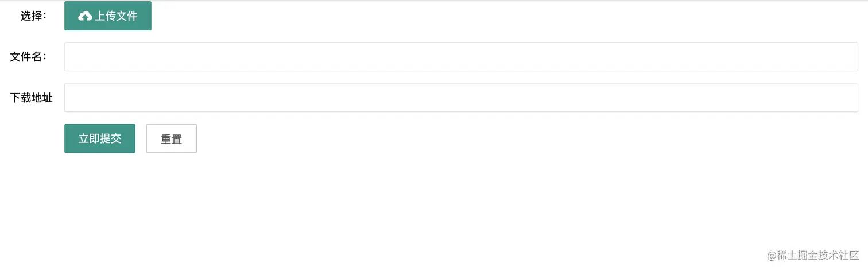This screenshot has height=270, width=868.
Task: Activate the empty input beside 文件名
Action: tap(461, 57)
